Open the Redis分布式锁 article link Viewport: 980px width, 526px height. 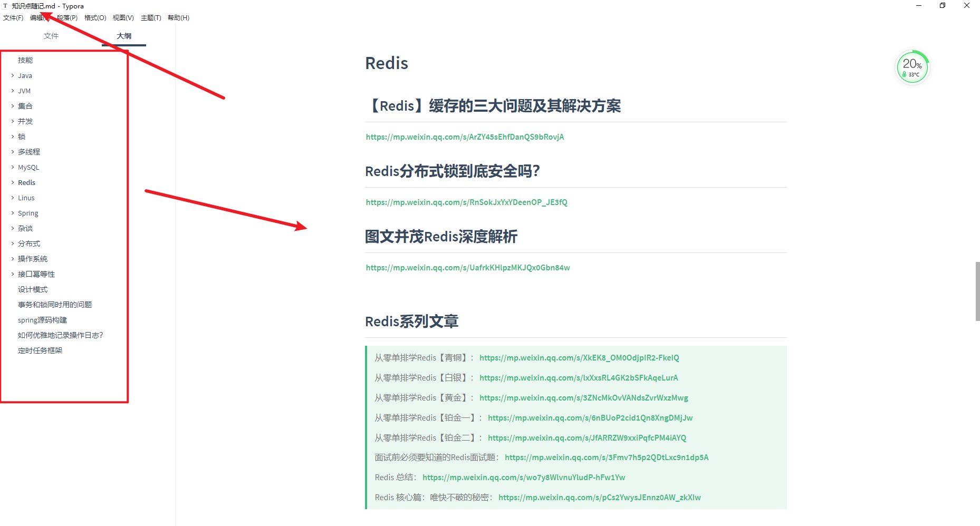coord(466,202)
